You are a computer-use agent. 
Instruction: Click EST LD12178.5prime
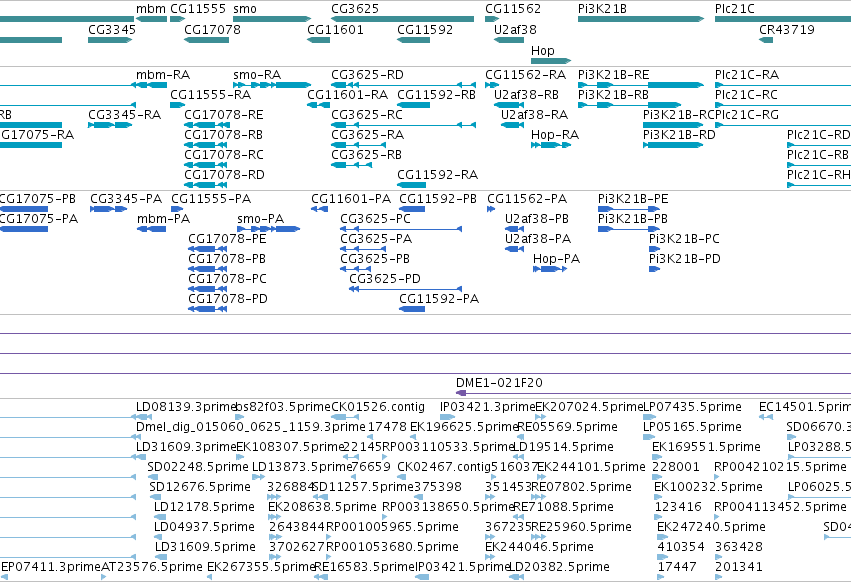(x=161, y=517)
